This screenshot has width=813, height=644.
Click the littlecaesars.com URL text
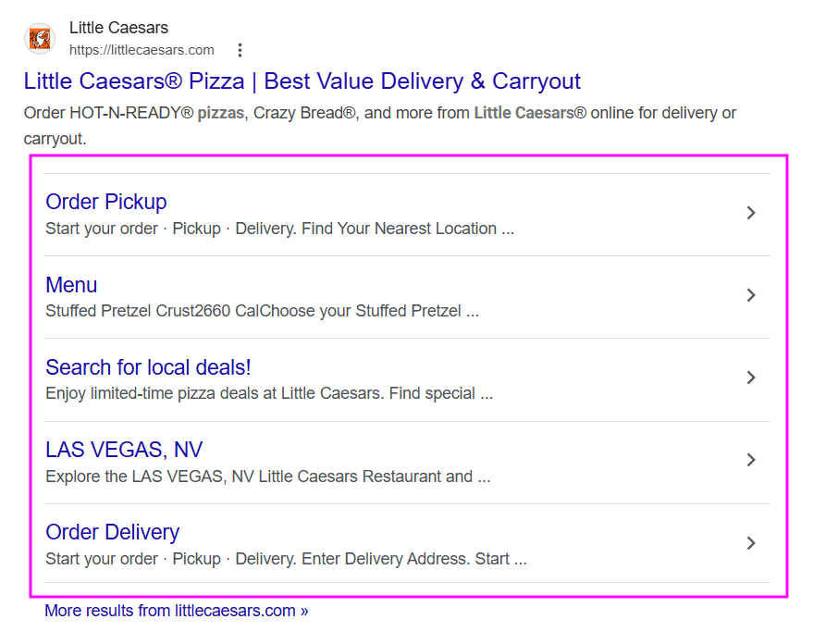142,50
